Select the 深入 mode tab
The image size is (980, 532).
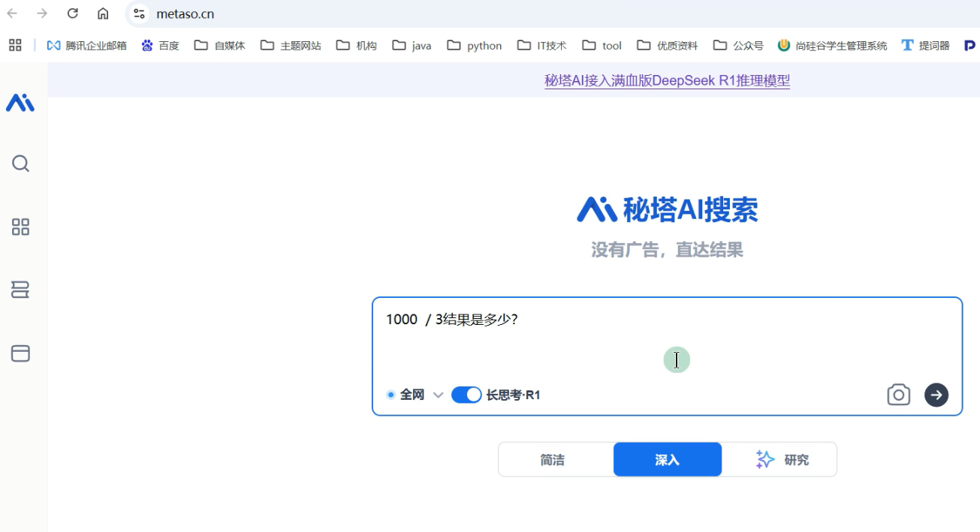(x=668, y=459)
